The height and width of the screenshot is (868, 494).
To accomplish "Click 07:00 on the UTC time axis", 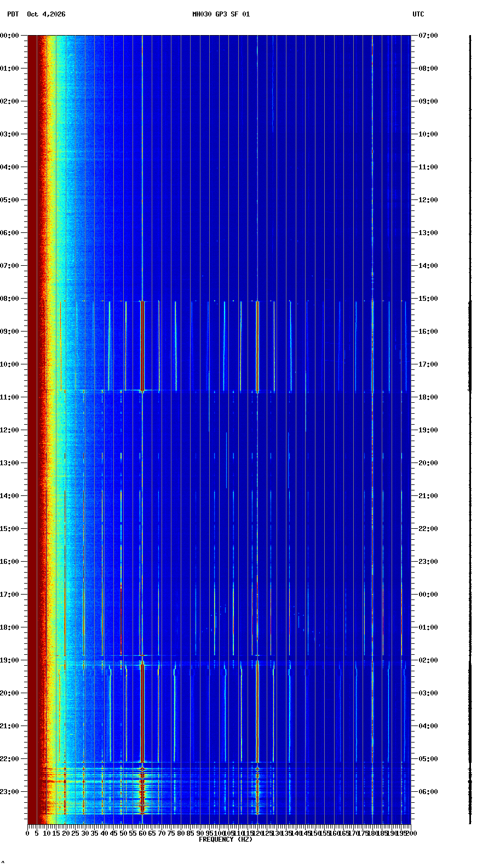I will pos(428,36).
